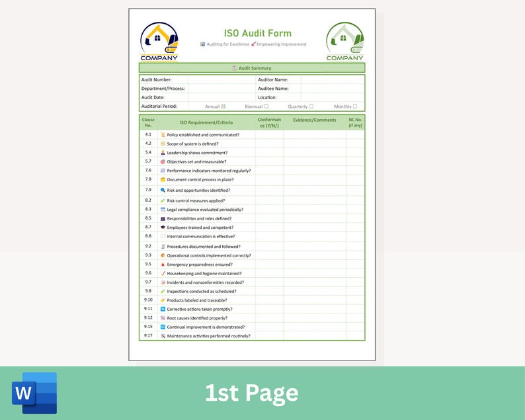This screenshot has height=420, width=525.
Task: Click the siren icon for Emergency preparedness
Action: [x=163, y=265]
